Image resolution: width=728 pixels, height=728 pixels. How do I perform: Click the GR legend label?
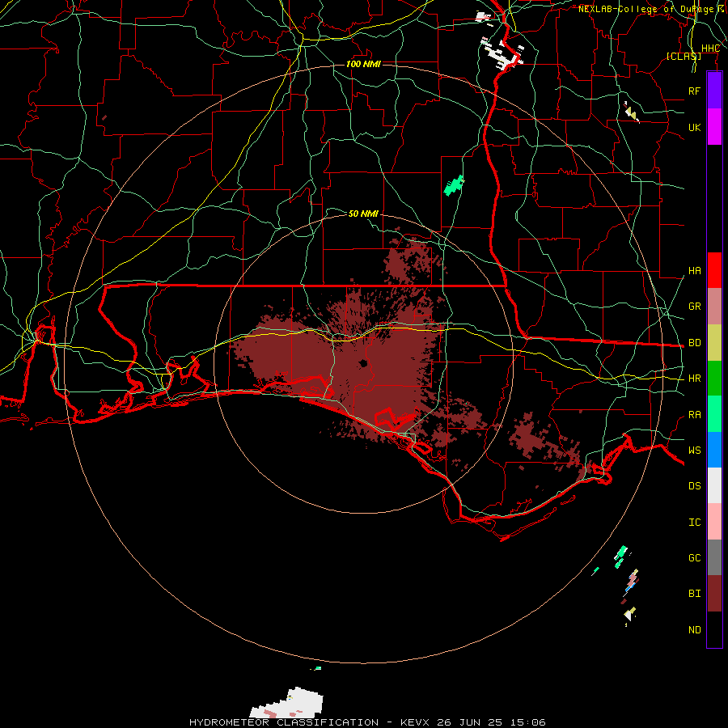(694, 307)
